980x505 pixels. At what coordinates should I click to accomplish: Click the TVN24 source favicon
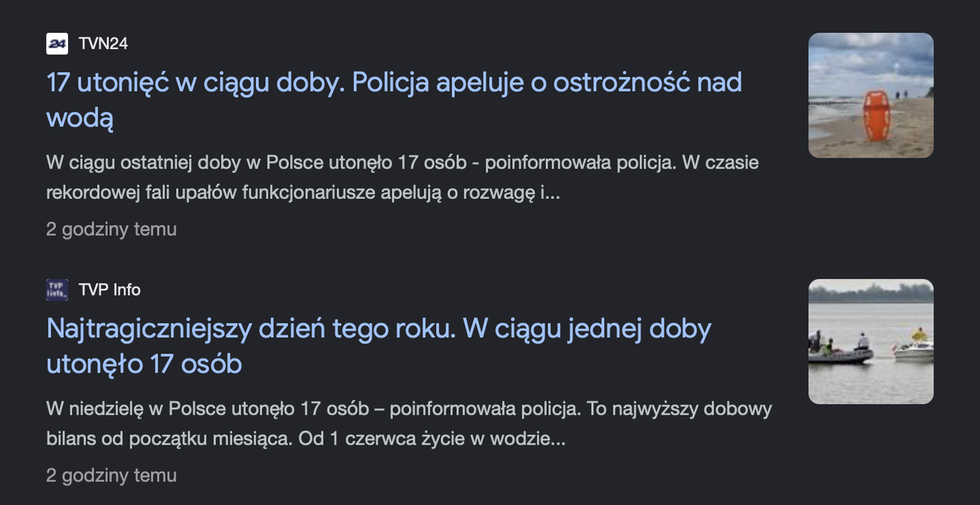click(x=57, y=44)
